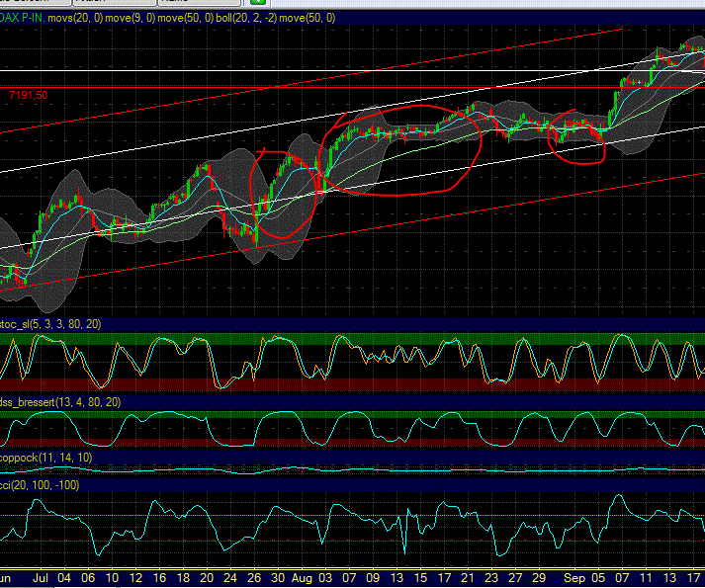
Task: Open the stoc_sl(5, 3, 3, 80, 20) panel header
Action: click(50, 324)
